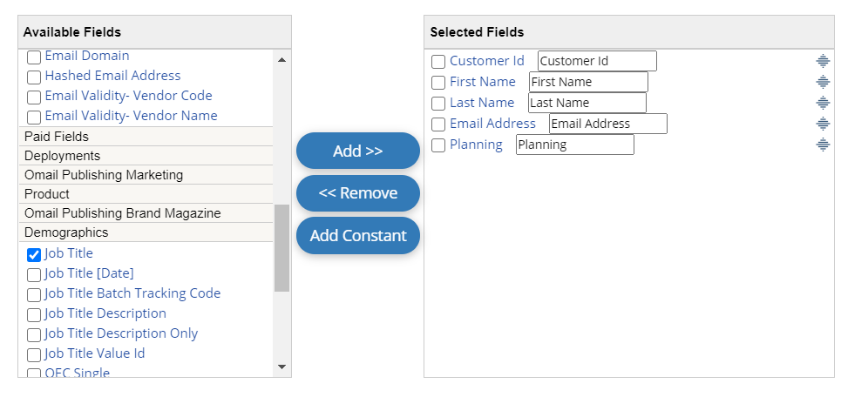Viewport: 868px width, 397px height.
Task: Click reorder handle for Email Address row
Action: [x=823, y=124]
